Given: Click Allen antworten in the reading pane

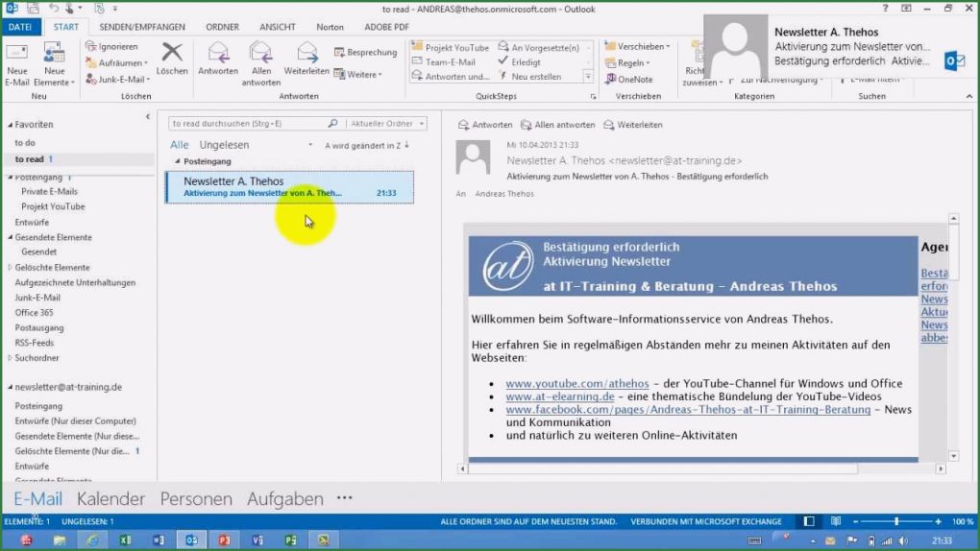Looking at the screenshot, I should coord(558,125).
